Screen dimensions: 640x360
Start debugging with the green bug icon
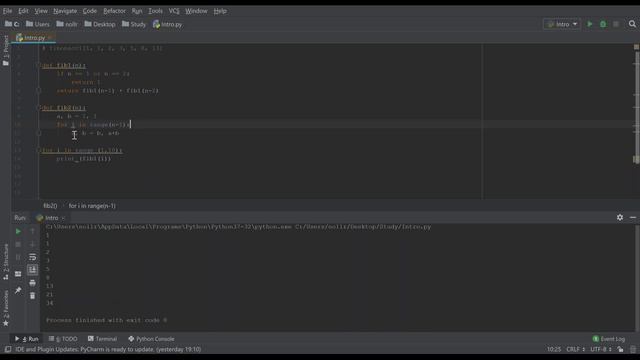(603, 24)
